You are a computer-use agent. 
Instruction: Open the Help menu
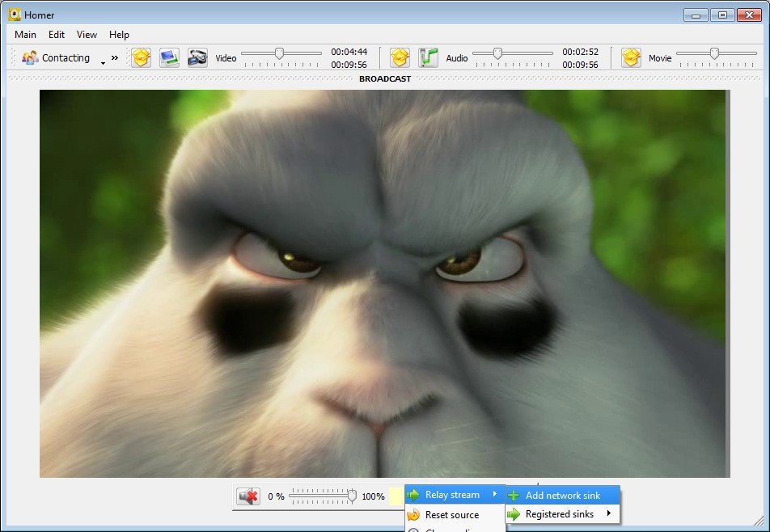(x=119, y=34)
